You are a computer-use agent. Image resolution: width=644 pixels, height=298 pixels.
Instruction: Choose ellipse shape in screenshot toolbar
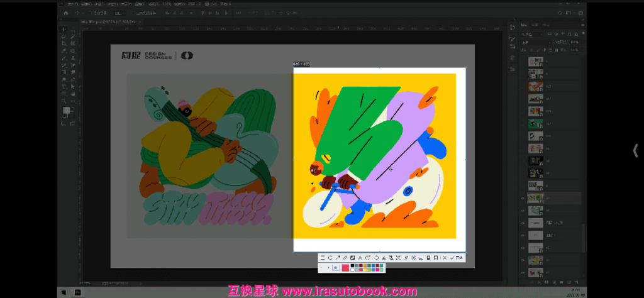click(330, 258)
